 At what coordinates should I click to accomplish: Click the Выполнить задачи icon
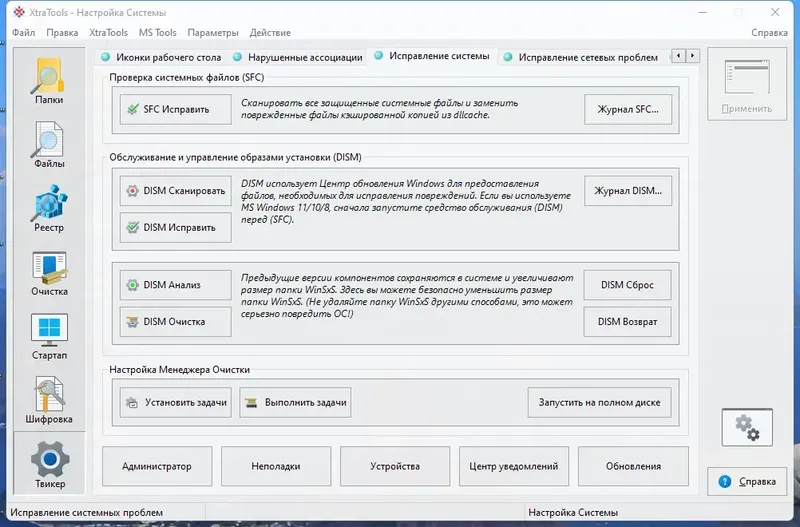[251, 403]
